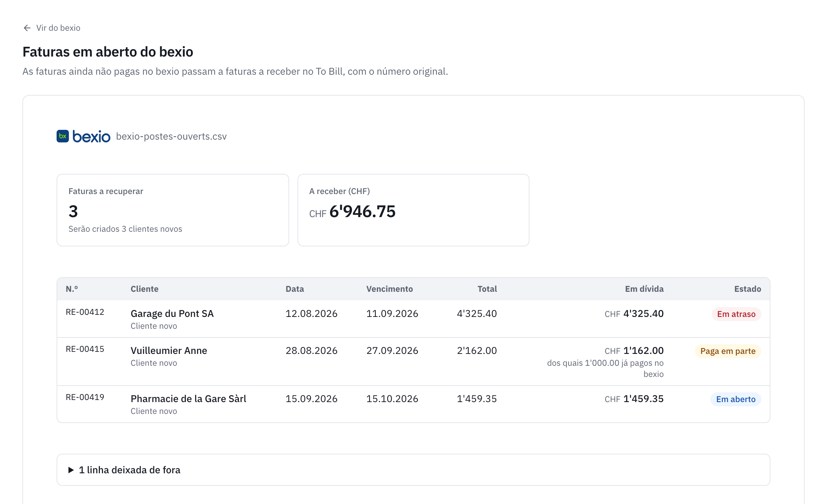Click the note about 1'000.00 já pagos
This screenshot has height=504, width=827.
(605, 369)
